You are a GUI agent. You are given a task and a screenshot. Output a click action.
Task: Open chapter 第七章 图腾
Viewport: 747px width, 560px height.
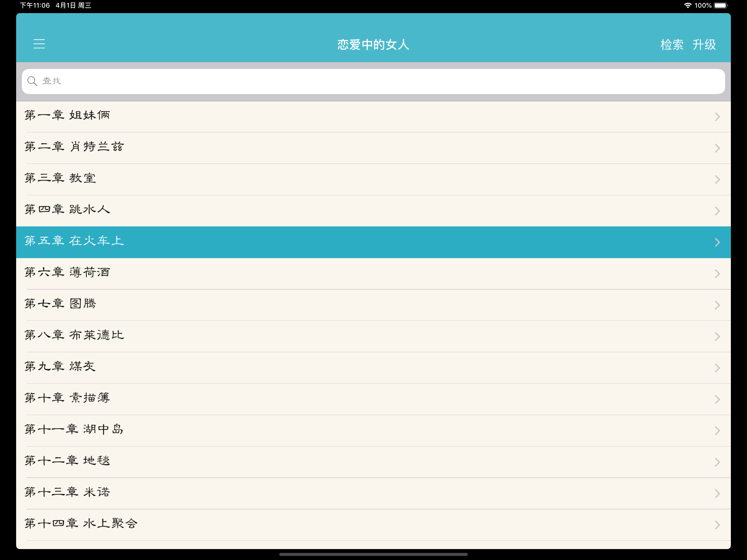tap(373, 305)
